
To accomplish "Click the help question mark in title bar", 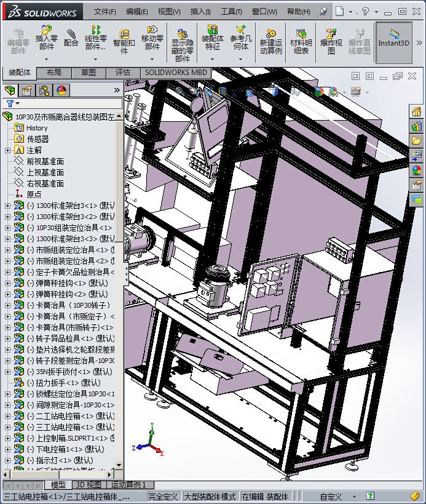I will pyautogui.click(x=365, y=12).
